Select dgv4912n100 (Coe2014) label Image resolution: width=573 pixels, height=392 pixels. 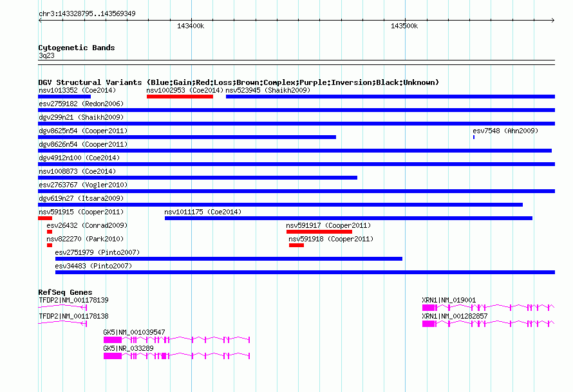click(79, 158)
